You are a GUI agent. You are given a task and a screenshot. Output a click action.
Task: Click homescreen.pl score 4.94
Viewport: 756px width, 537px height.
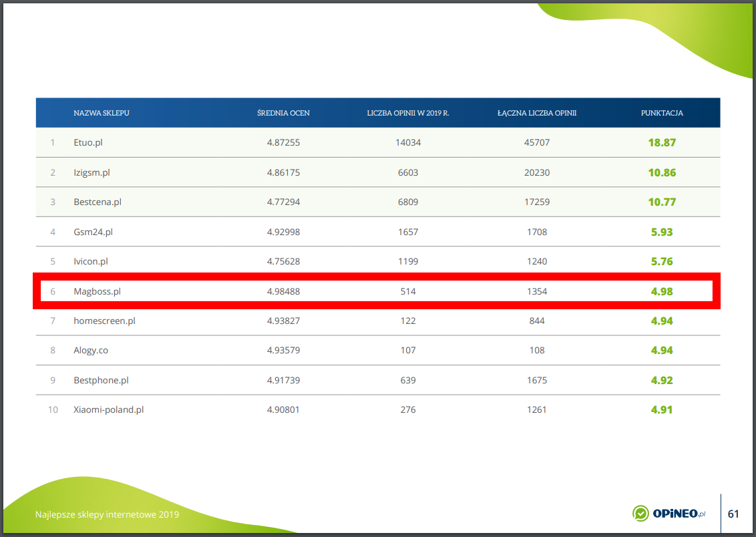point(661,321)
